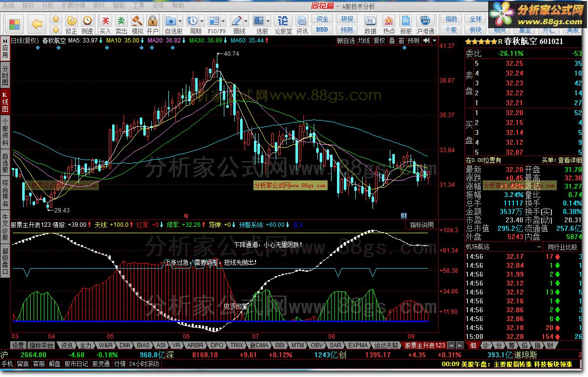The height and width of the screenshot is (377, 588).
Task: Toggle 复权 price adjustment
Action: tap(379, 41)
